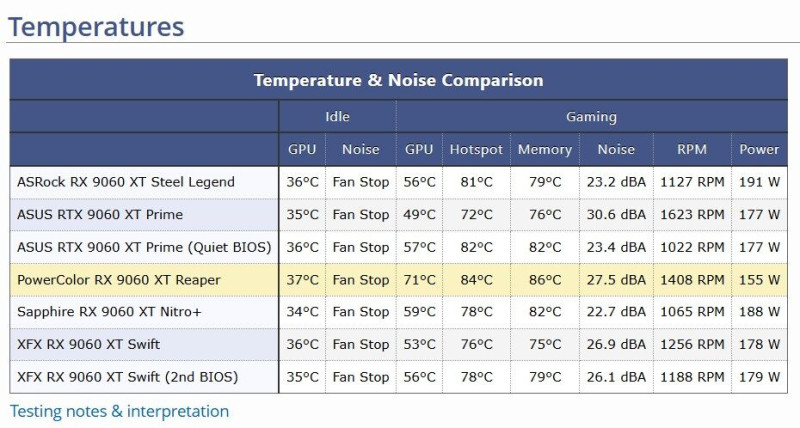Image resolution: width=800 pixels, height=428 pixels.
Task: Click the 30.6 dBA noise value
Action: pyautogui.click(x=616, y=215)
